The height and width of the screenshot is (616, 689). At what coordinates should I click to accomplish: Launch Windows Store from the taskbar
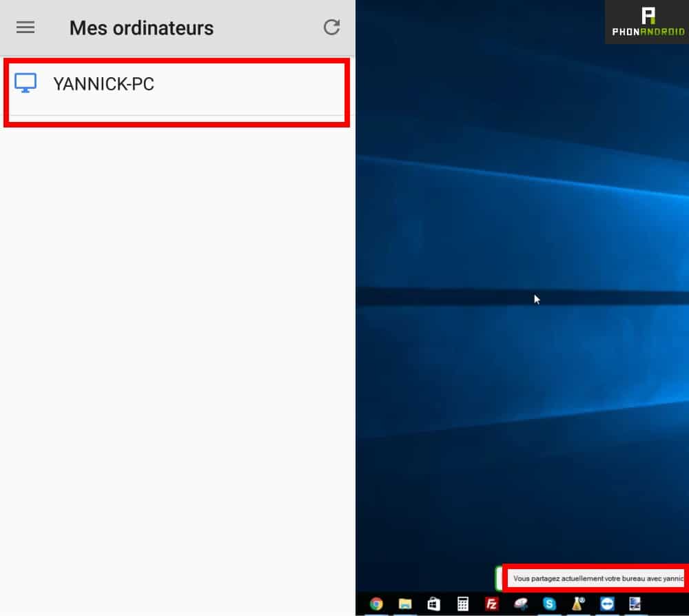pos(434,604)
